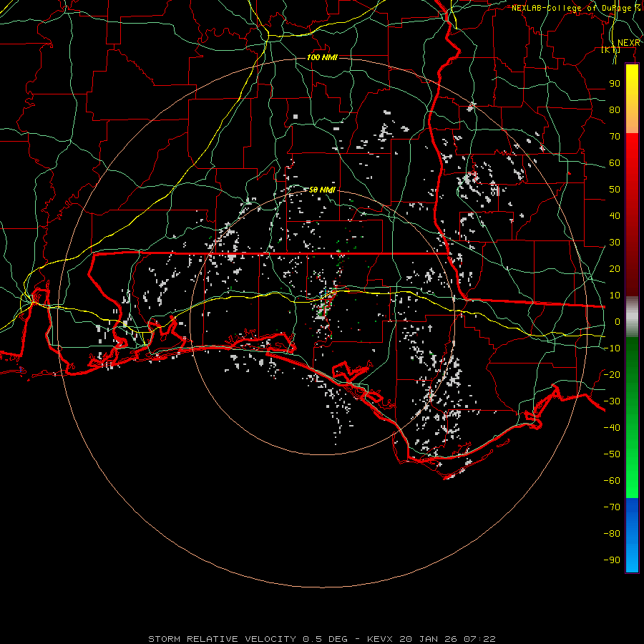Click the 50 value on the velocity scale
The image size is (644, 644).
point(615,190)
